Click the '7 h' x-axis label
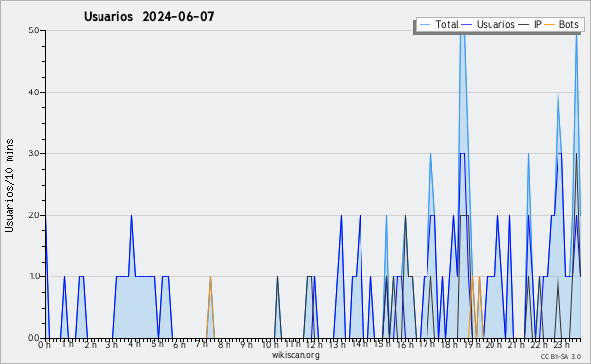The width and height of the screenshot is (591, 364). tap(202, 344)
